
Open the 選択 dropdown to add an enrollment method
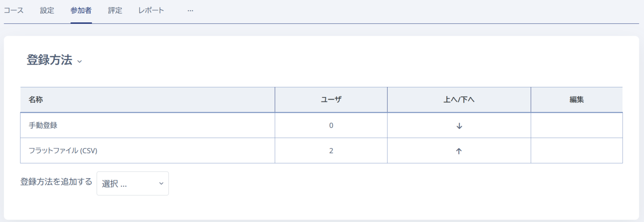[x=132, y=183]
